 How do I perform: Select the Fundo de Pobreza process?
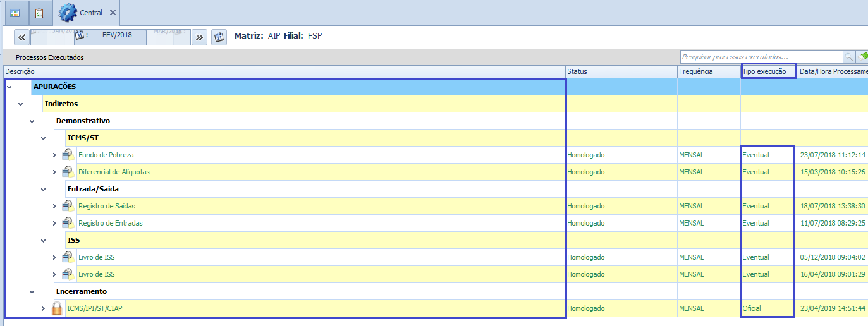point(106,155)
